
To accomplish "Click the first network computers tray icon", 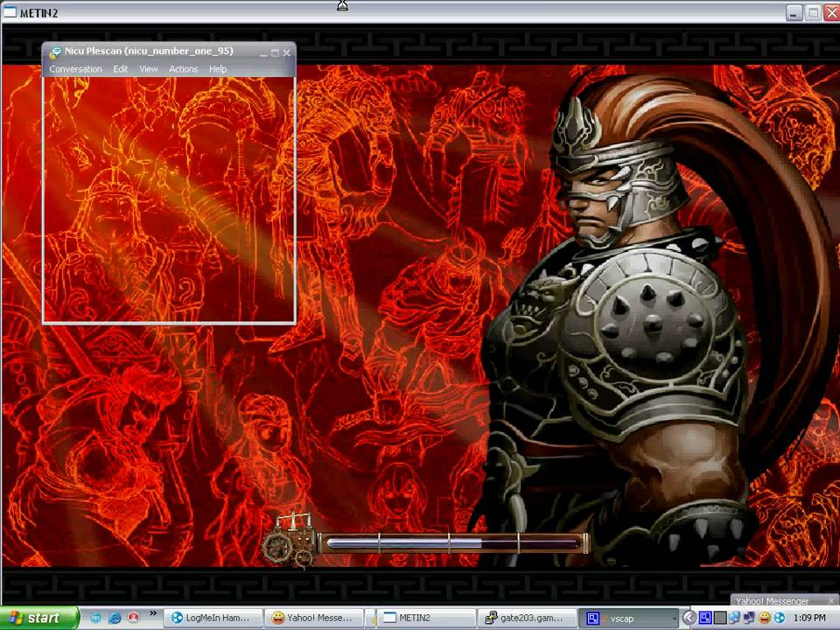I will [x=734, y=619].
